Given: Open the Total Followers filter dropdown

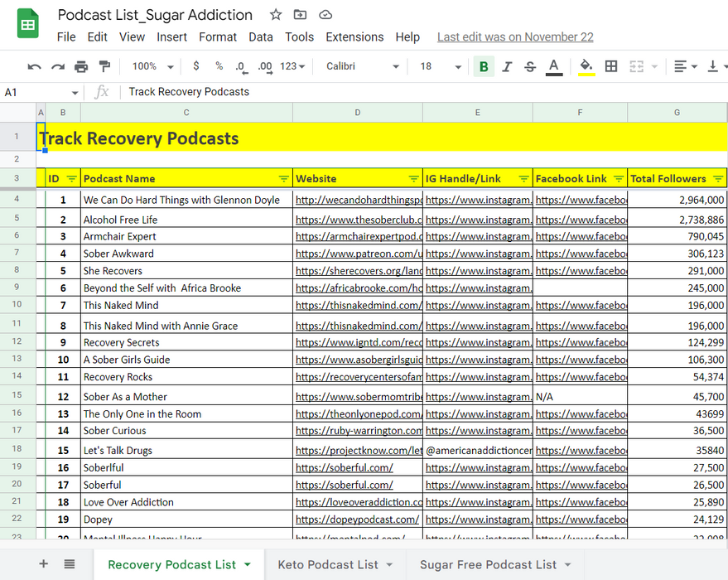Looking at the screenshot, I should [718, 179].
